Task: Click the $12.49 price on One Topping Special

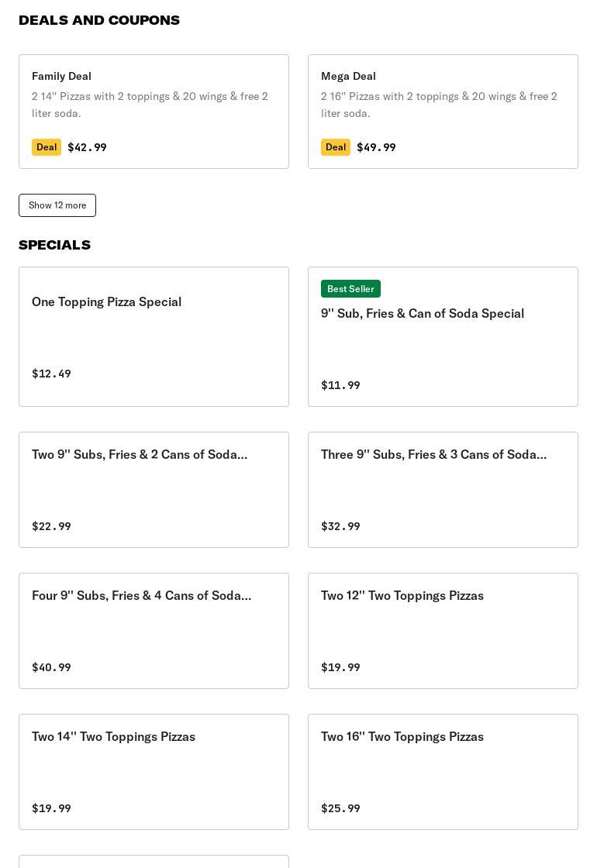Action: pos(51,374)
